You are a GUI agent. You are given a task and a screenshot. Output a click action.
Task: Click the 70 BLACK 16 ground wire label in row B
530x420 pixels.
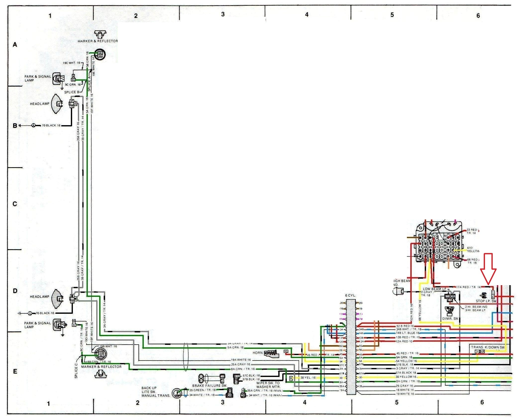(x=51, y=125)
